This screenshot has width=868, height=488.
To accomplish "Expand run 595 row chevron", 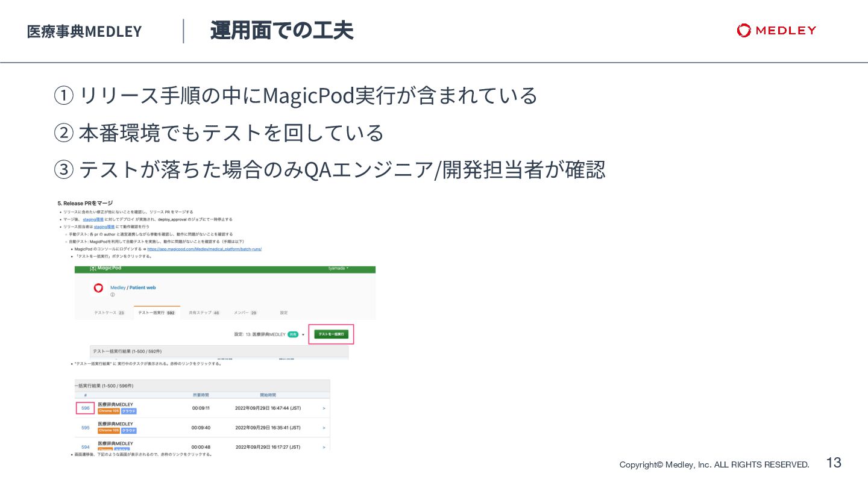I will (x=324, y=428).
